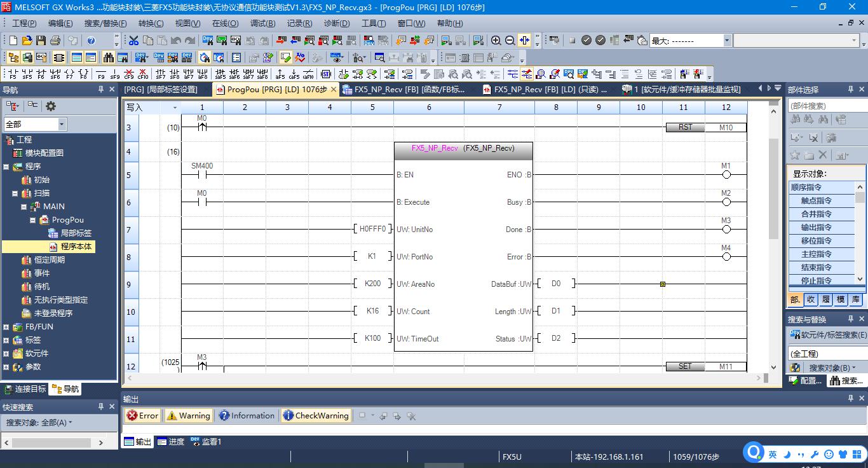868x468 pixels.
Task: Click the Save project icon
Action: (41, 41)
